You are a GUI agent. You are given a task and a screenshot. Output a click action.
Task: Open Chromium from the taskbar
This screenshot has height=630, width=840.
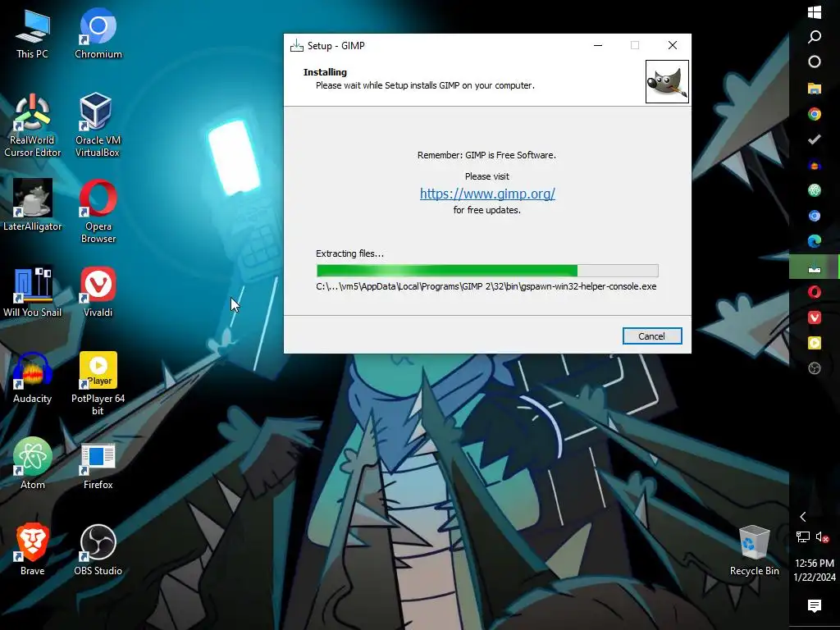815,216
